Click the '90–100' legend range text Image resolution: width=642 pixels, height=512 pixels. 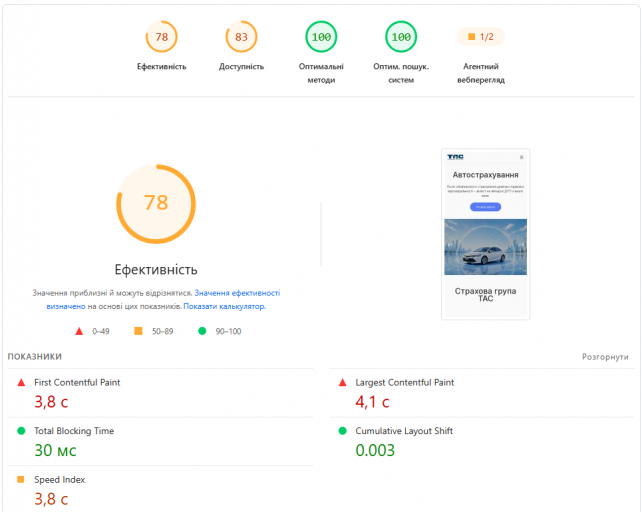[x=228, y=331]
